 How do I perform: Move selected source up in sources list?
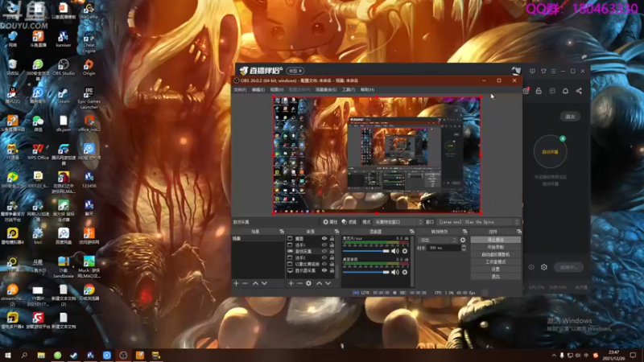319,283
